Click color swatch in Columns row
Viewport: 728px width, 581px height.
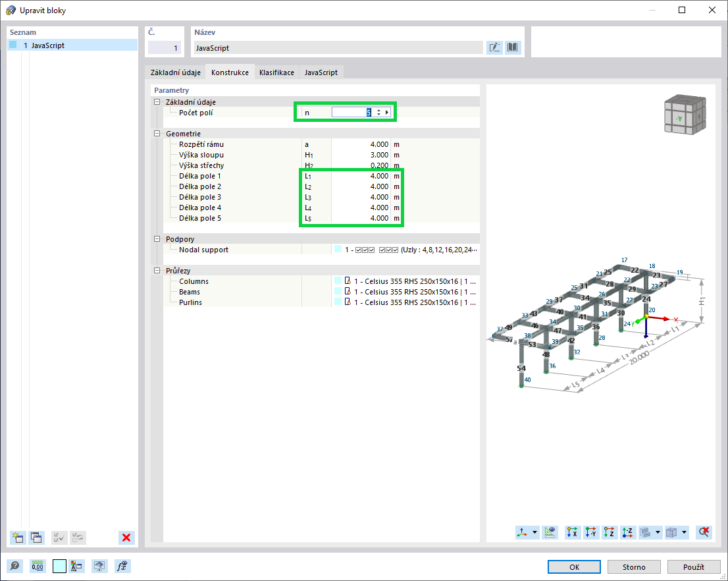click(338, 280)
